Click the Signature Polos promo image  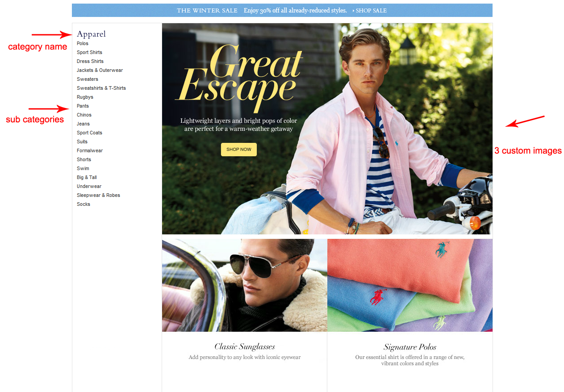point(410,285)
